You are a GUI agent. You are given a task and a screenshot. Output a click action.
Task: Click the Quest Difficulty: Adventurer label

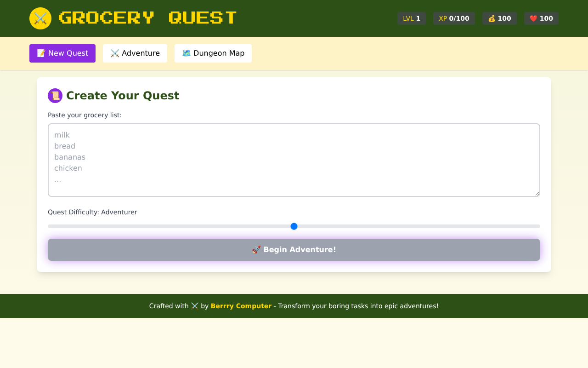coord(92,212)
